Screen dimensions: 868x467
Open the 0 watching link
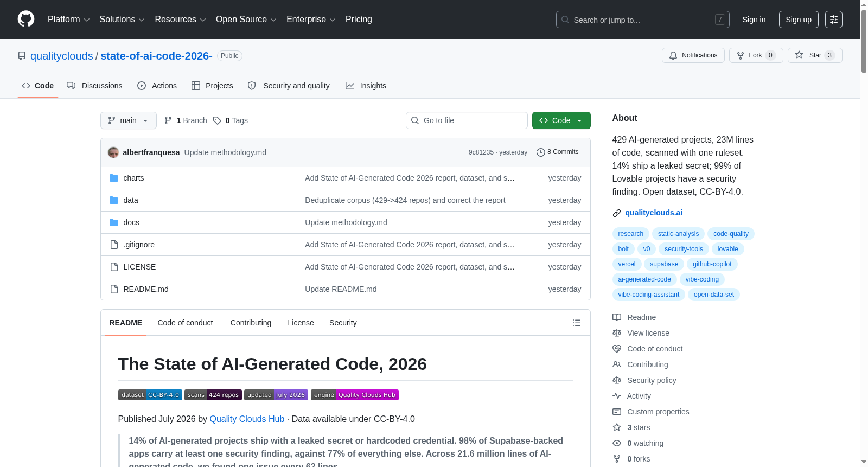pyautogui.click(x=638, y=443)
